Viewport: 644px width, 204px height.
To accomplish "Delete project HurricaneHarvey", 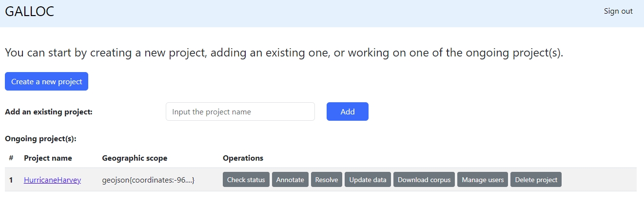I will click(x=536, y=180).
